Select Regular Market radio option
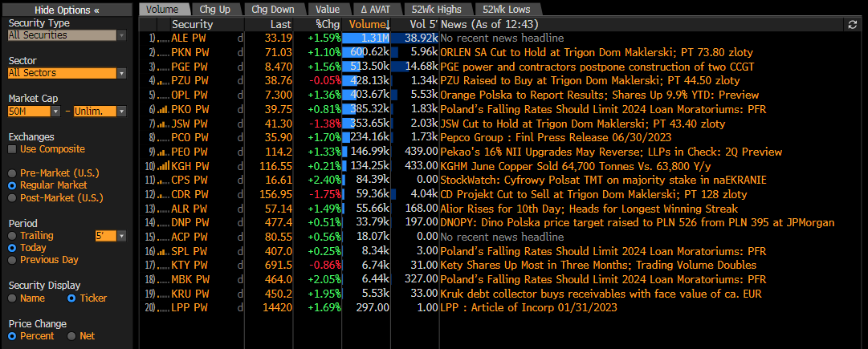 tap(12, 185)
